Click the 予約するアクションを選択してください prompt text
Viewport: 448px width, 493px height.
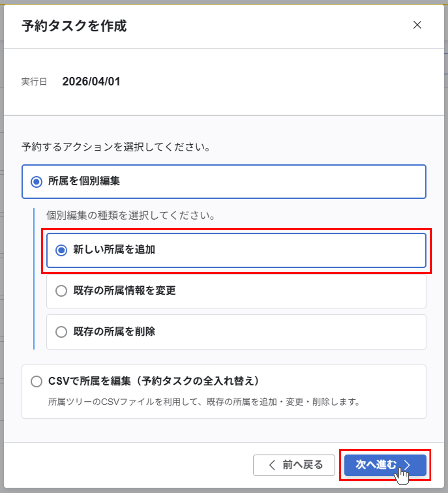click(x=116, y=147)
